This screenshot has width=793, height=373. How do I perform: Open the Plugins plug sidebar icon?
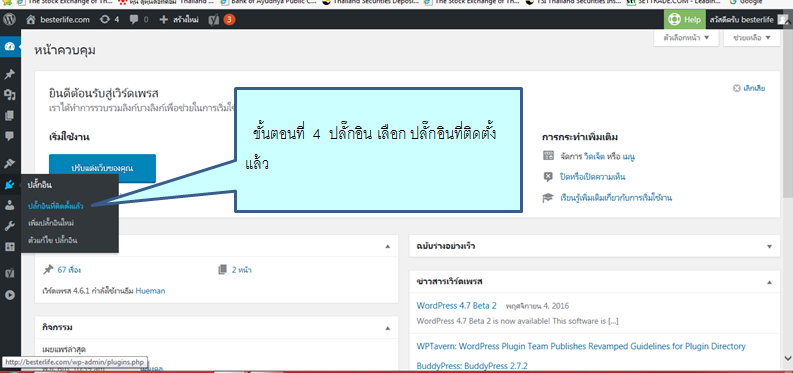(10, 185)
